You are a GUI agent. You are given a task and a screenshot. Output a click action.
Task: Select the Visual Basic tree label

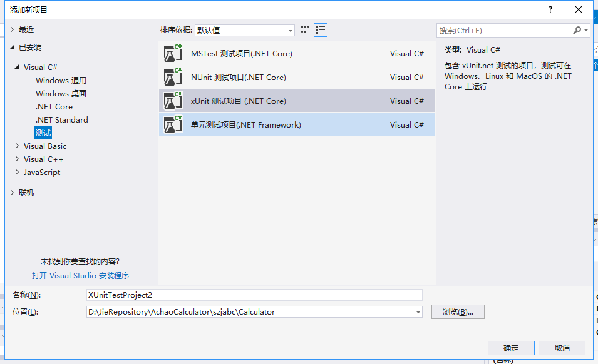click(45, 146)
